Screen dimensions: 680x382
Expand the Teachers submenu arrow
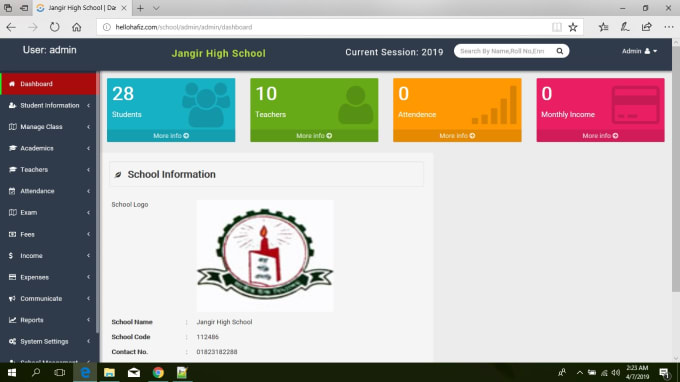click(88, 170)
